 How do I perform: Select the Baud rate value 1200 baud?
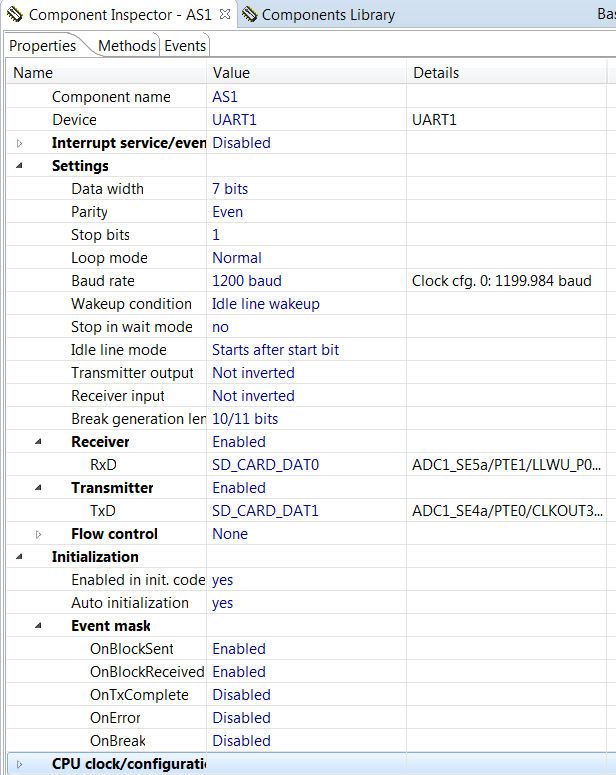pos(246,281)
